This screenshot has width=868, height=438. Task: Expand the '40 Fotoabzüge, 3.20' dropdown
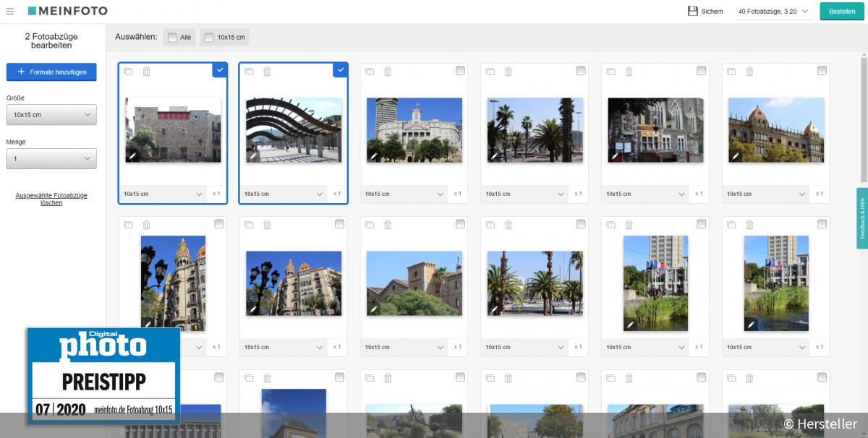773,12
